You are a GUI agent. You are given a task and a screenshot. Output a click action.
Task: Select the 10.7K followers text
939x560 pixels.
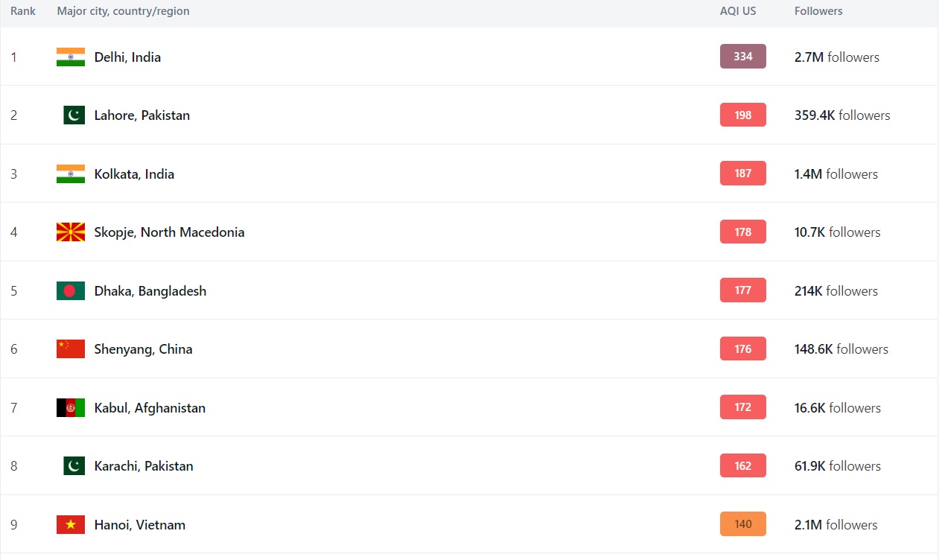(838, 232)
